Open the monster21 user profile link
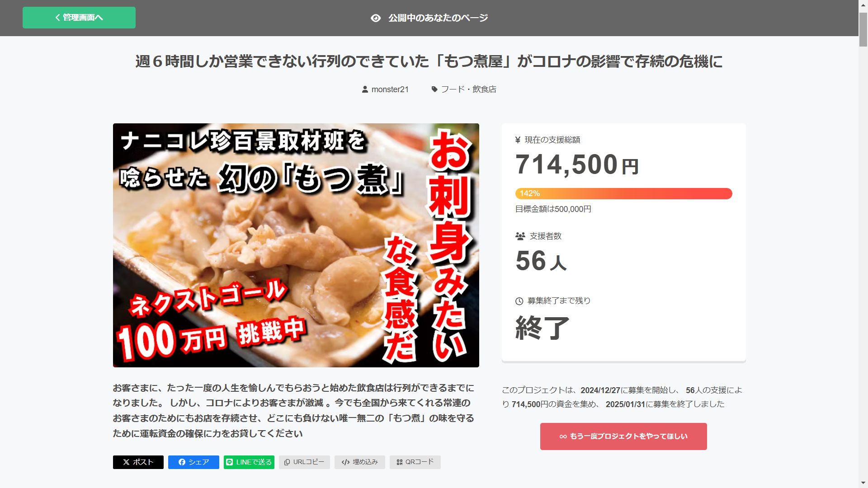Viewport: 868px width, 488px height. 390,89
